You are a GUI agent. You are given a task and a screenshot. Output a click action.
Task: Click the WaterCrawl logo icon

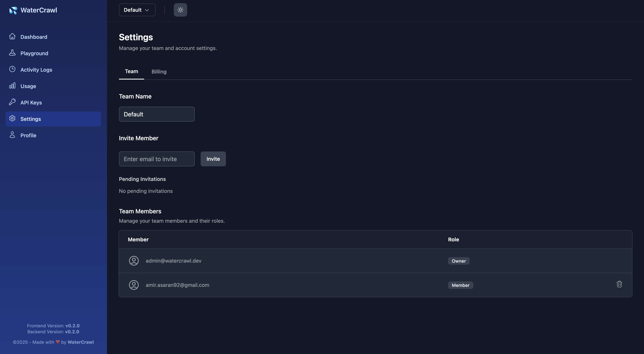coord(13,10)
